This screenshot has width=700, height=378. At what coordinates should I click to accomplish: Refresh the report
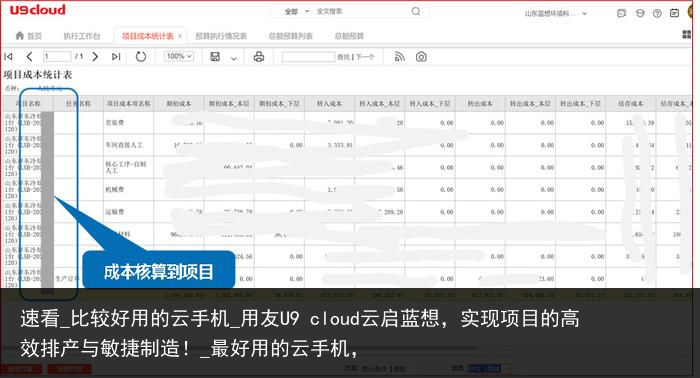coord(141,57)
